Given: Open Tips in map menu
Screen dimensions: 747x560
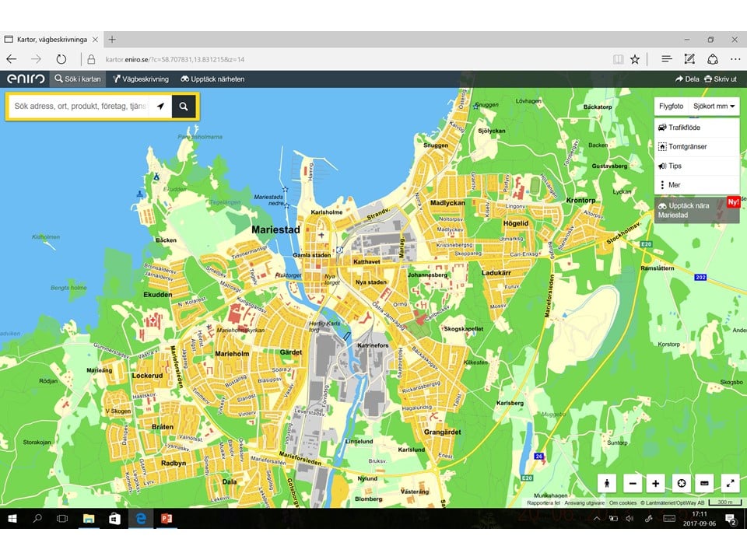Looking at the screenshot, I should click(696, 166).
